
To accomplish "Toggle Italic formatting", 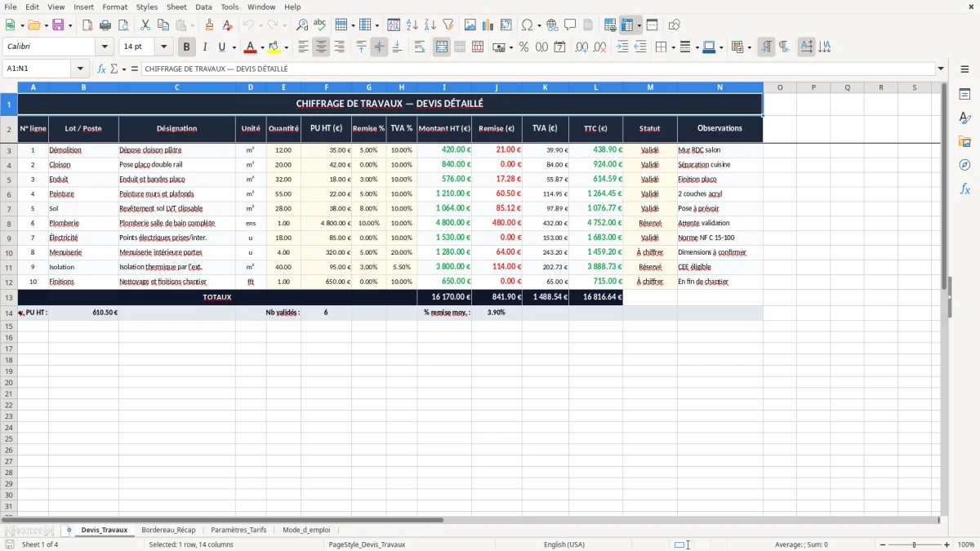I will coord(204,47).
